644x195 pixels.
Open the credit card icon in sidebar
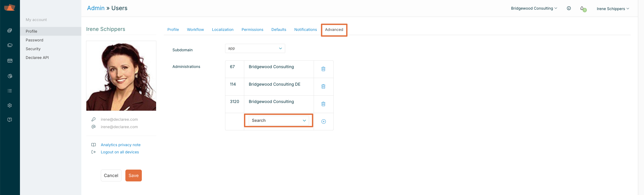click(x=10, y=61)
